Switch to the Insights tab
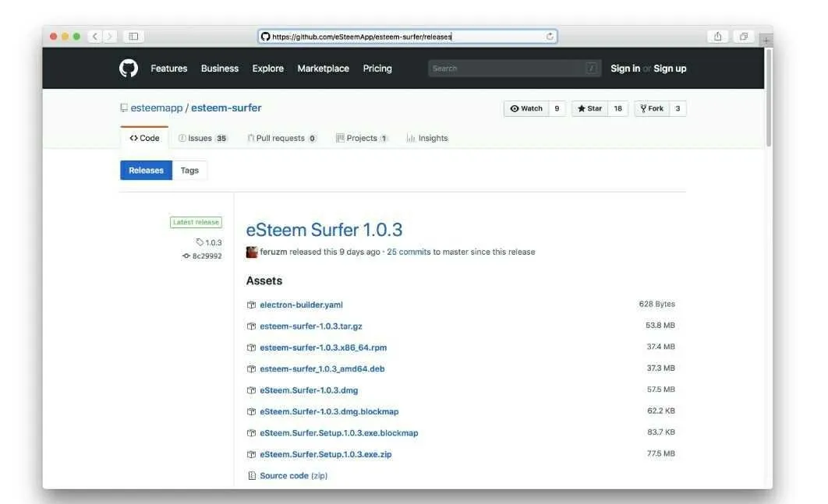 (x=427, y=139)
